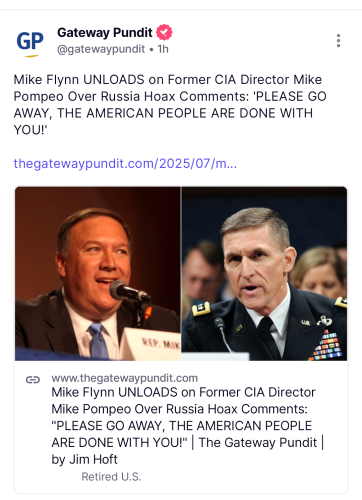Click the chain link icon in preview card

point(33,379)
